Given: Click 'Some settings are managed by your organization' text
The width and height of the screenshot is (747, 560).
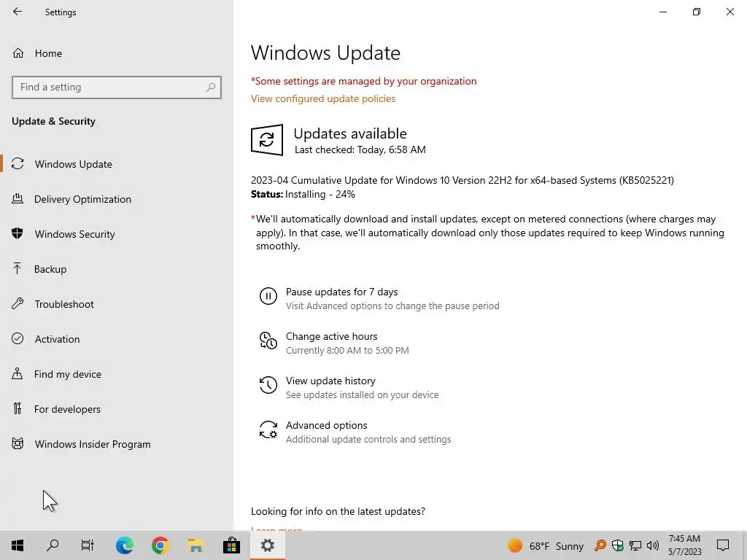Looking at the screenshot, I should click(363, 81).
